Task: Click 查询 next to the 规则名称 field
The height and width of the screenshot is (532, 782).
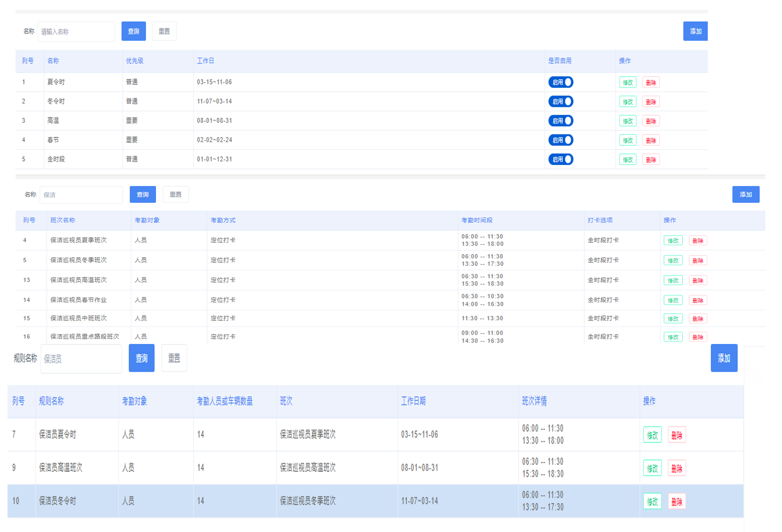Action: click(141, 358)
